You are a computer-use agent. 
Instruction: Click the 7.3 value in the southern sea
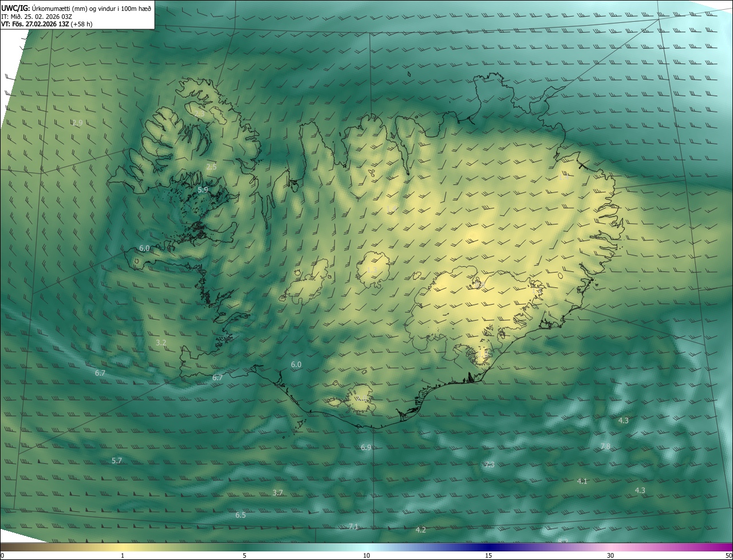[x=489, y=465]
